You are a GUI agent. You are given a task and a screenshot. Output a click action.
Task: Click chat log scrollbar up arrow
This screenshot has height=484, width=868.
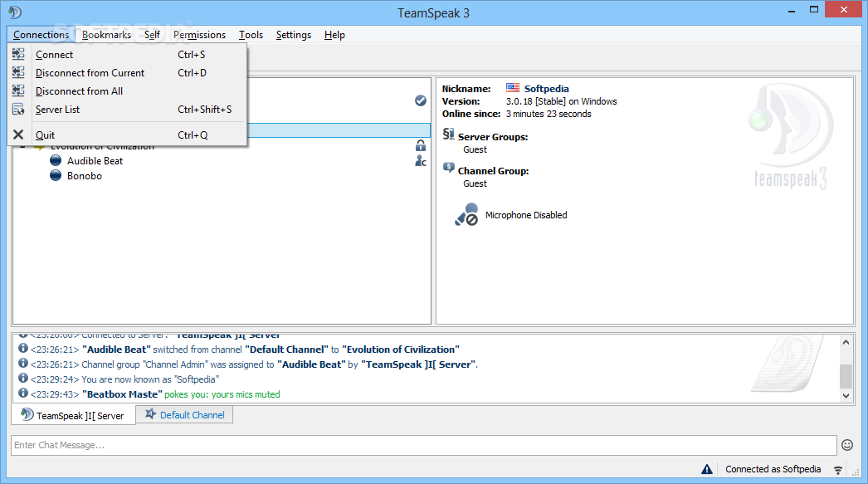(x=846, y=342)
